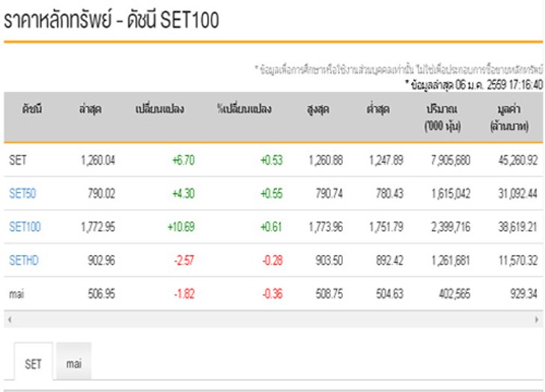The width and height of the screenshot is (545, 392).
Task: Select SET100 value 38,619.21
Action: coord(518,227)
